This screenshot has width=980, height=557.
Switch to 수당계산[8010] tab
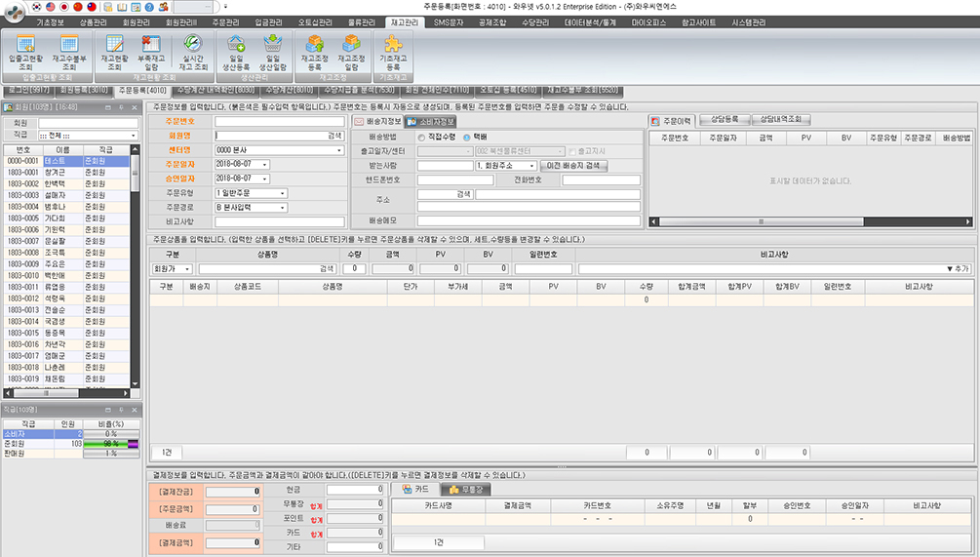pyautogui.click(x=290, y=91)
